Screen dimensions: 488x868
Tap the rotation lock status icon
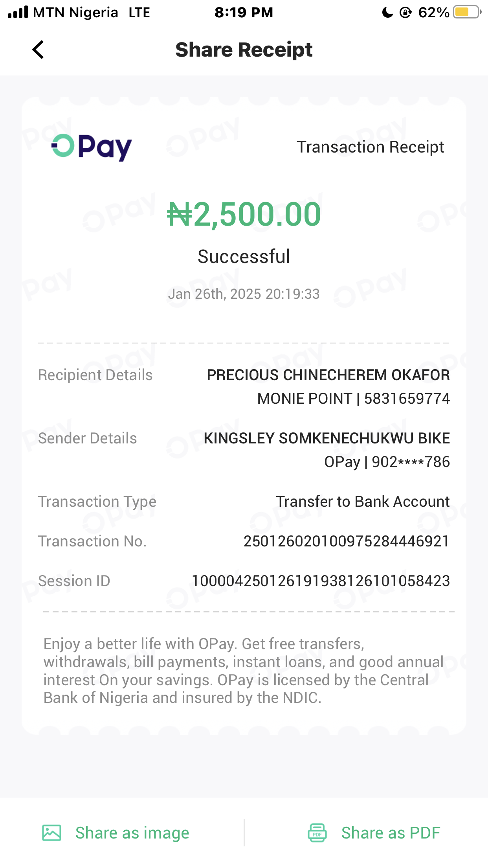coord(405,13)
